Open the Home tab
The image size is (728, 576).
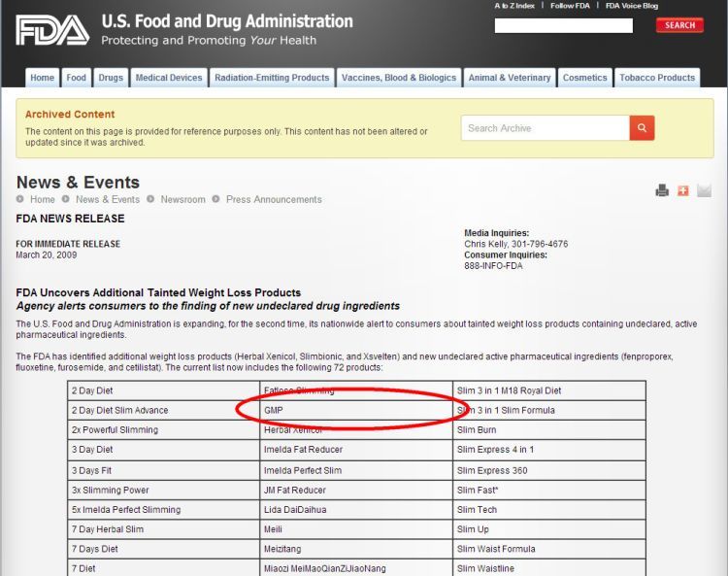coord(43,78)
